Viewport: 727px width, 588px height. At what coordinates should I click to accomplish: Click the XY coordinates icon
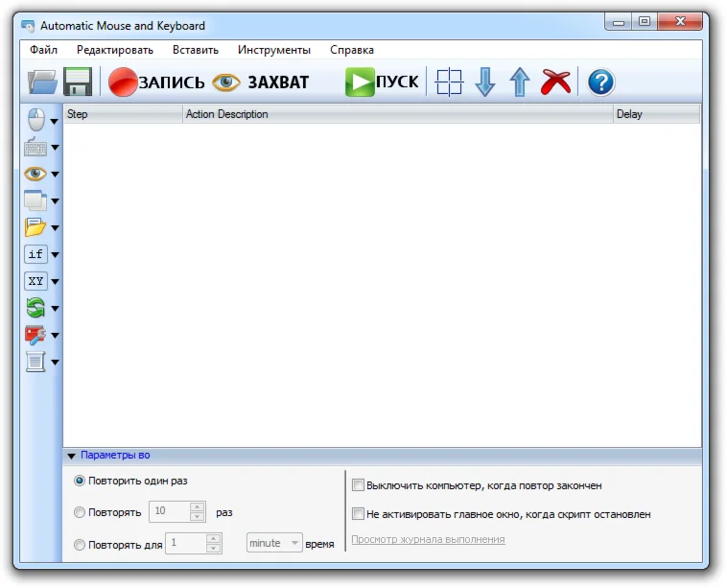(x=35, y=281)
